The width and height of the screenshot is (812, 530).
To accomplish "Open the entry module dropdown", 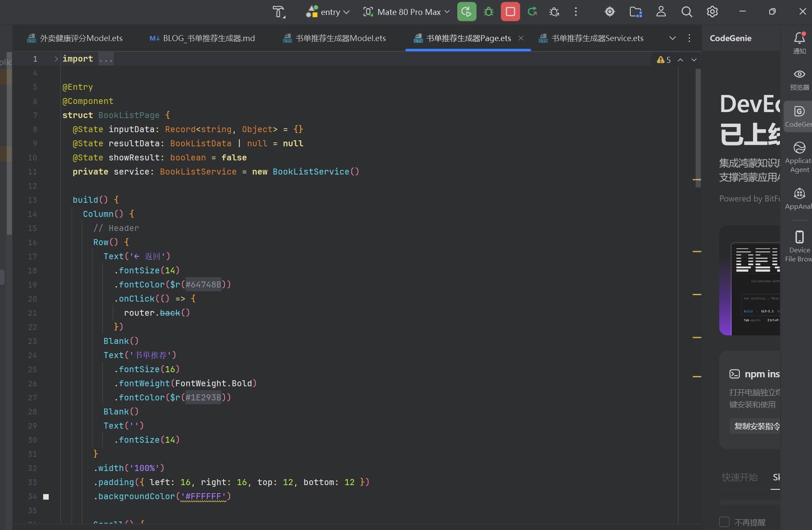I will 328,12.
